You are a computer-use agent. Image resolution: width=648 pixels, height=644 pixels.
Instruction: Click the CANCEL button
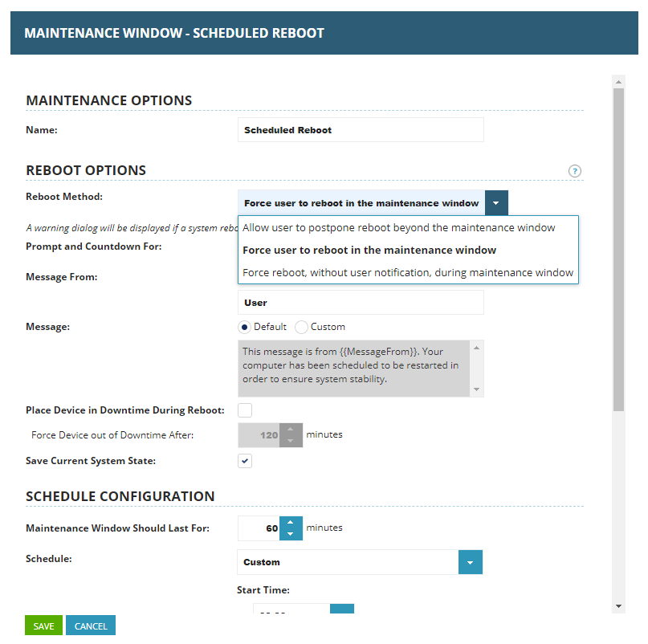(x=90, y=625)
